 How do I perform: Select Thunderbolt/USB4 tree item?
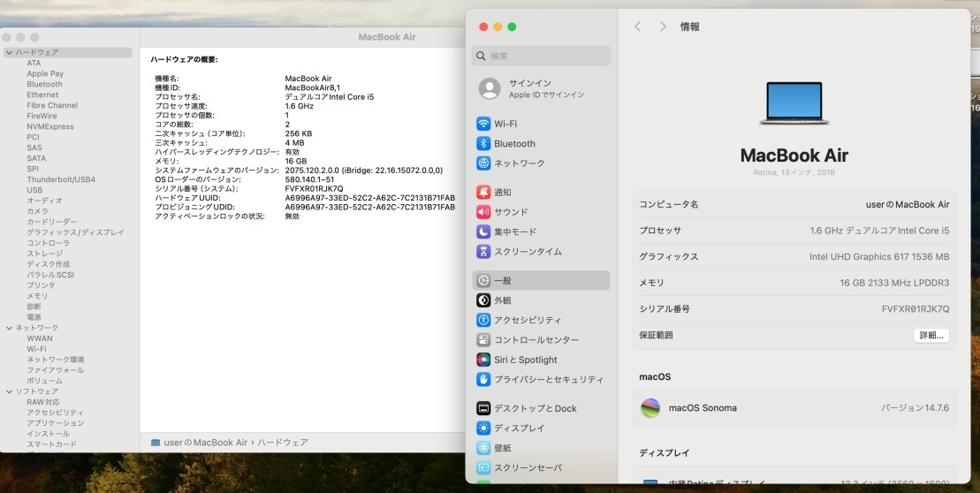click(x=61, y=179)
